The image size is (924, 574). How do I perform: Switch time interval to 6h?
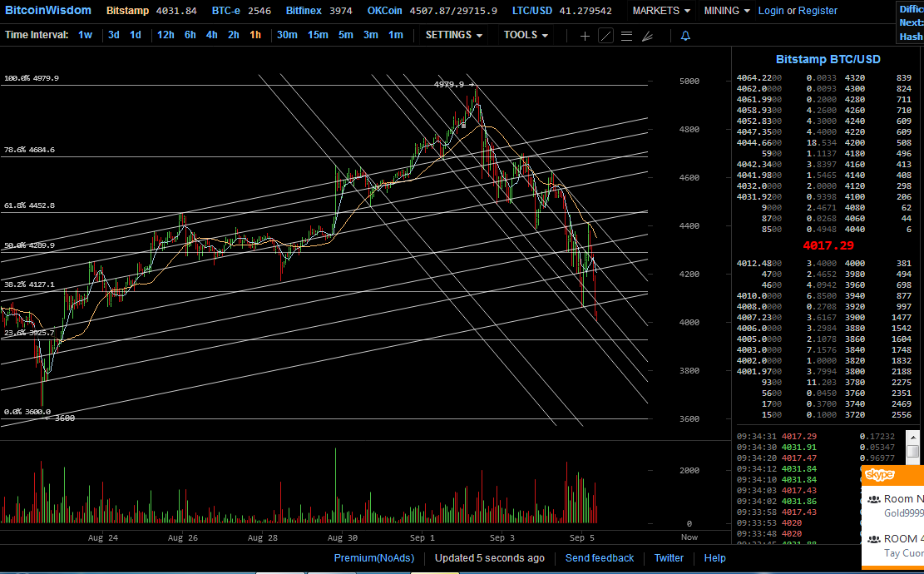tap(190, 35)
